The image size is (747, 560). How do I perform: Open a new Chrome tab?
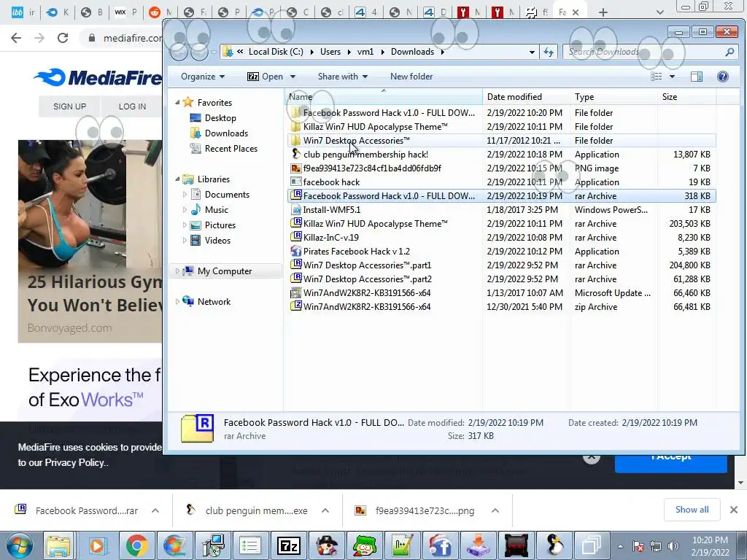(603, 12)
